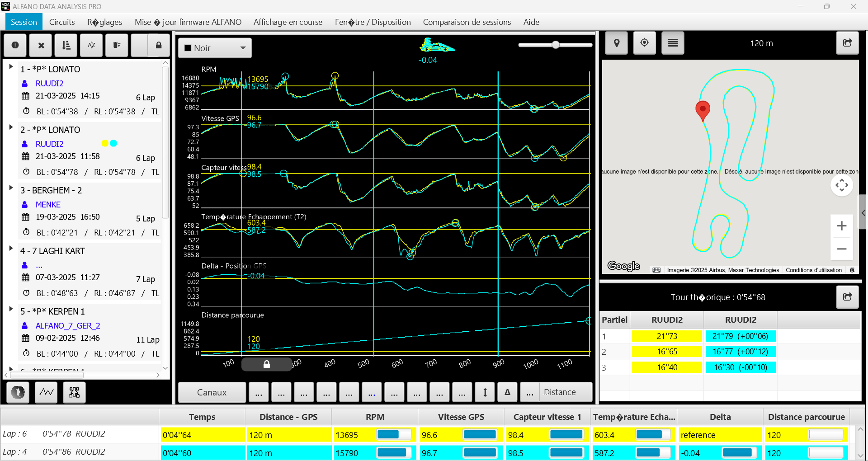The width and height of the screenshot is (868, 461).
Task: Click the zoom slider above the graphs
Action: 555,45
